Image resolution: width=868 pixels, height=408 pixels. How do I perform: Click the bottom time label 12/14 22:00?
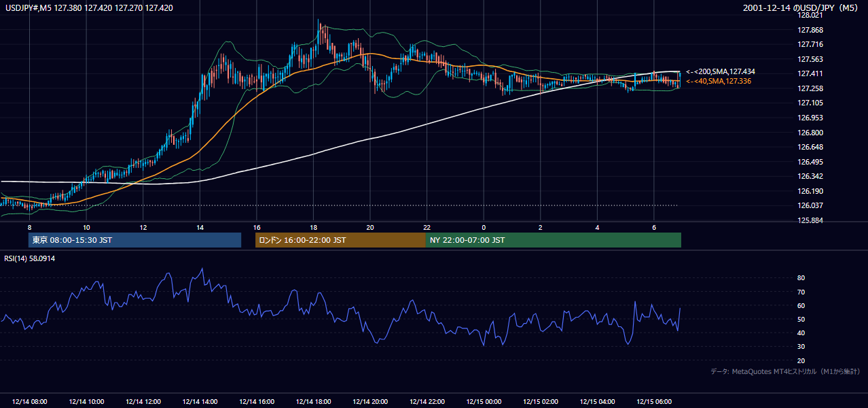coord(427,402)
